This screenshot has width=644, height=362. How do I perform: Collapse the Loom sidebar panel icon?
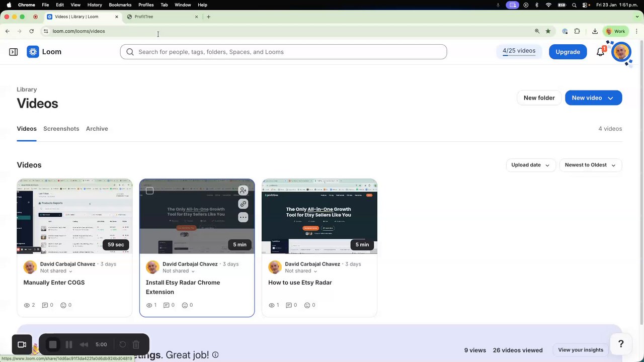point(14,52)
